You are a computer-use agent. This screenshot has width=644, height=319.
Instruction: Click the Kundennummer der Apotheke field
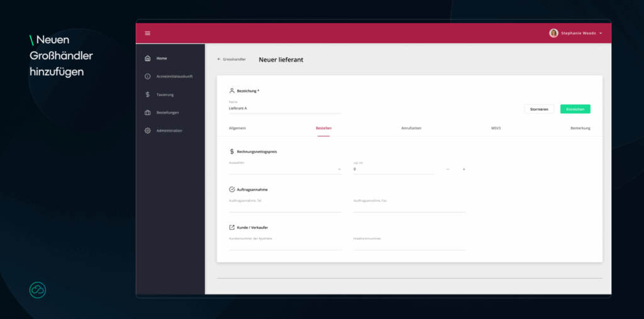click(x=285, y=245)
